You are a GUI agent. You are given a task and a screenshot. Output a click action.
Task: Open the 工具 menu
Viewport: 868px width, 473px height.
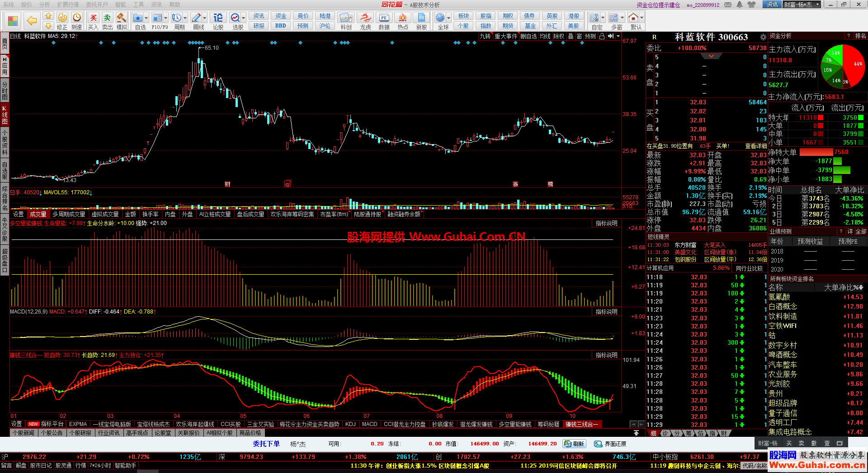[138, 5]
